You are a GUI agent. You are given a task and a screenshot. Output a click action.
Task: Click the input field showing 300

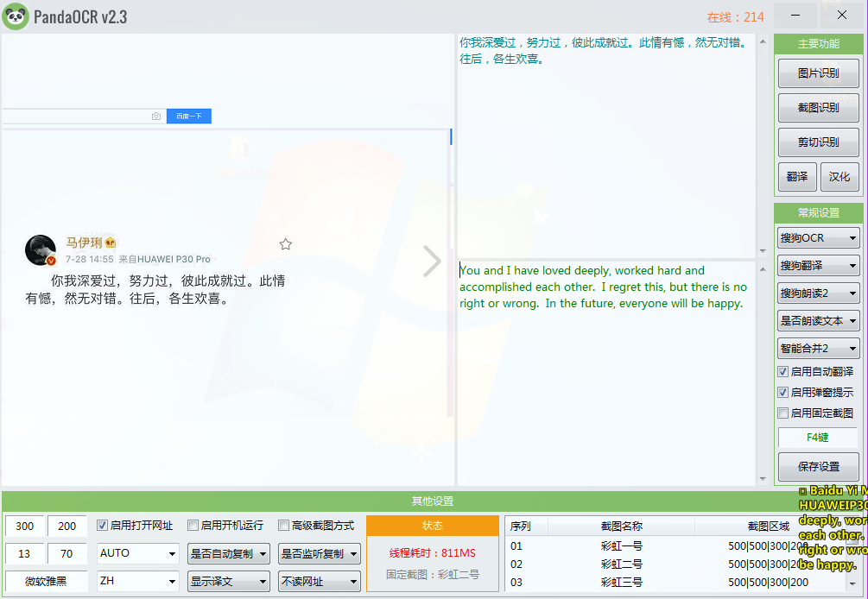[x=24, y=526]
